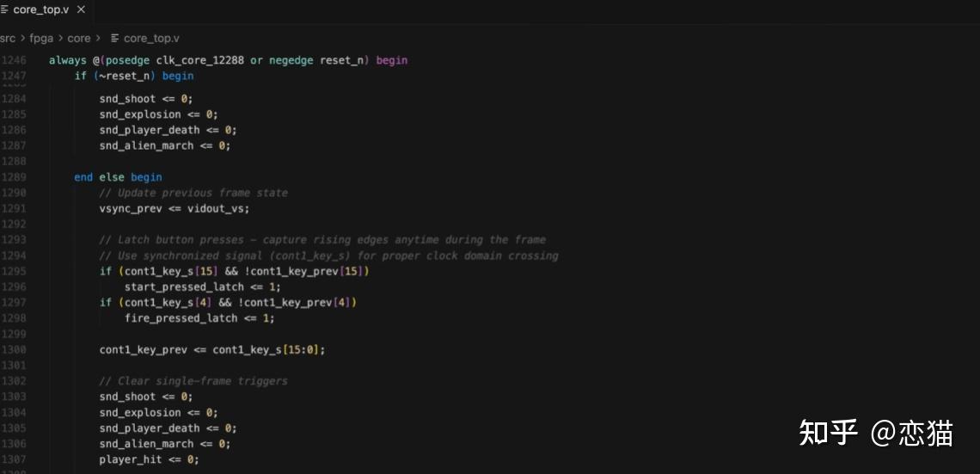The height and width of the screenshot is (474, 980).
Task: Click on 'start_pressed_latch <= 1;' statement
Action: pos(202,286)
